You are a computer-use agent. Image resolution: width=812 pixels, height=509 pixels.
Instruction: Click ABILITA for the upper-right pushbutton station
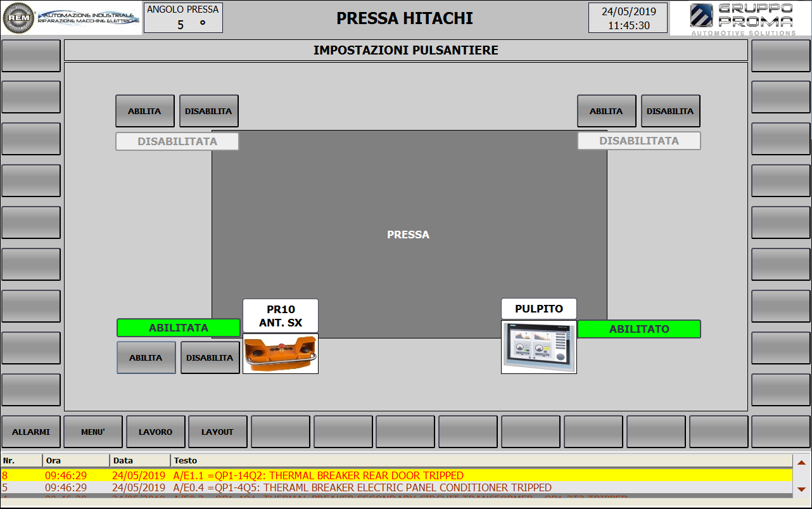(607, 111)
